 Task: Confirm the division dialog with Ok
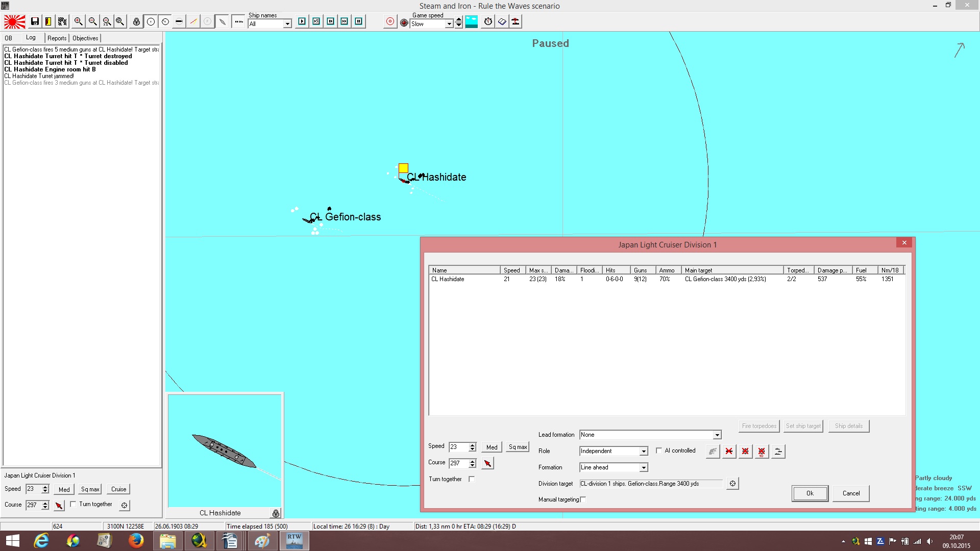pyautogui.click(x=810, y=493)
